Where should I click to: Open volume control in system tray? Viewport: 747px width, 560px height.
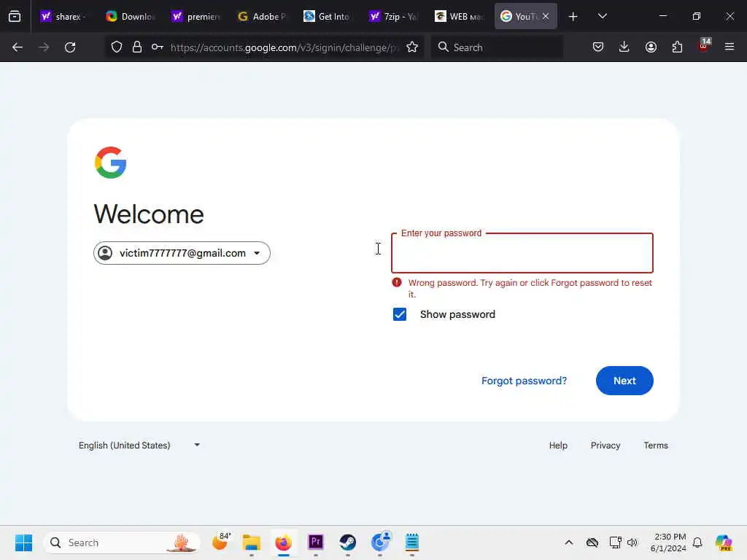632,542
